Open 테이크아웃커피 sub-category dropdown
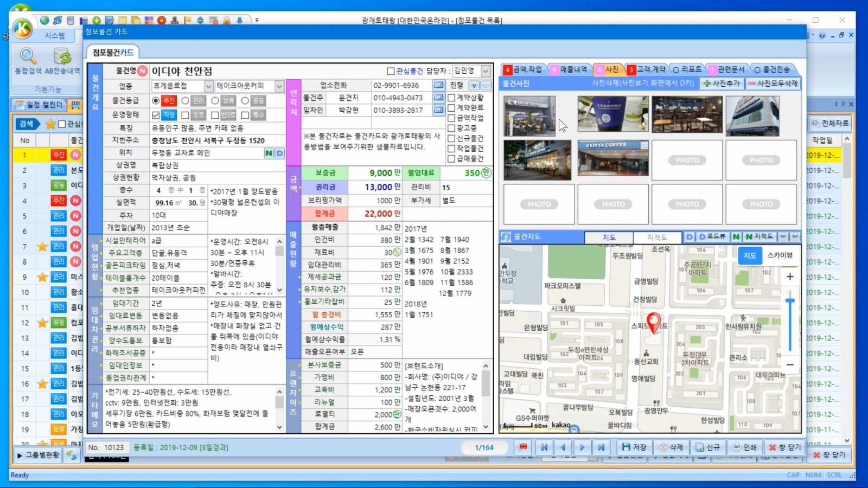 (279, 86)
